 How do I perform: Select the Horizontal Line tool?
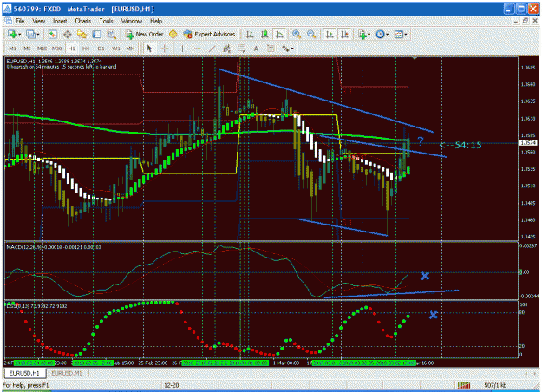[198, 49]
